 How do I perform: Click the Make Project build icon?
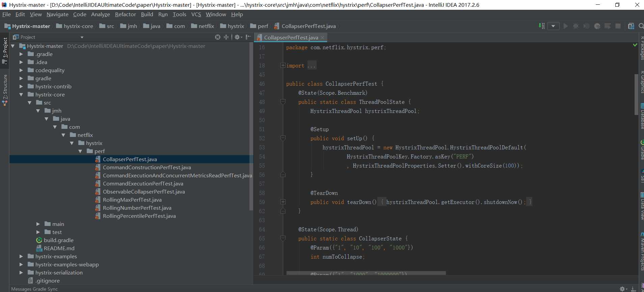(542, 26)
